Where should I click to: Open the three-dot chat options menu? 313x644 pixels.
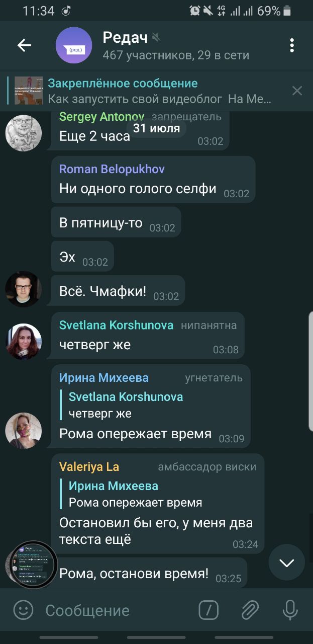coord(291,45)
